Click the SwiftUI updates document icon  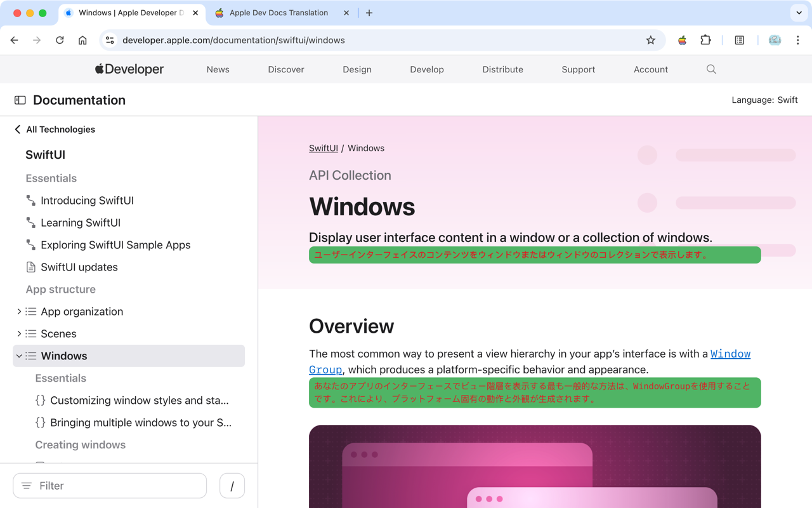click(x=31, y=267)
